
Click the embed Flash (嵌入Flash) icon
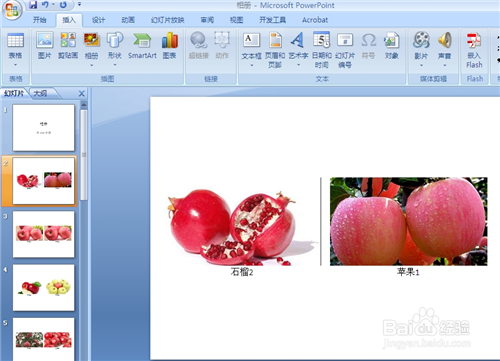474,40
